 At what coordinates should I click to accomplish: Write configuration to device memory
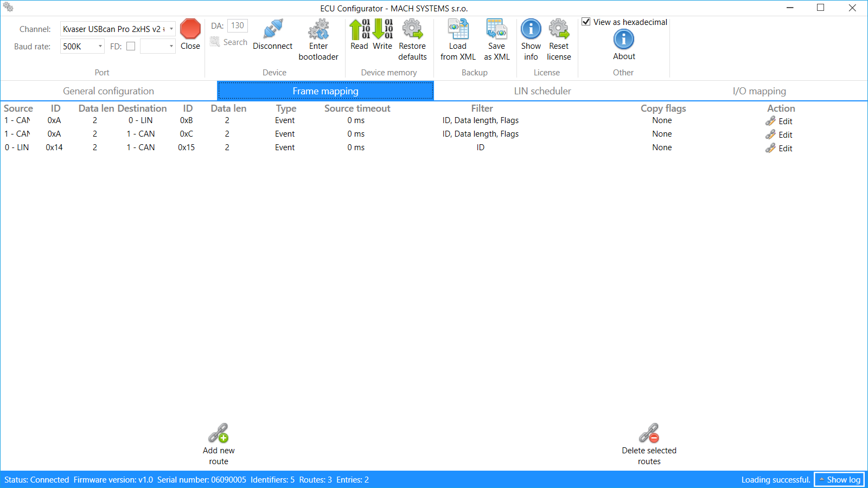pos(382,30)
